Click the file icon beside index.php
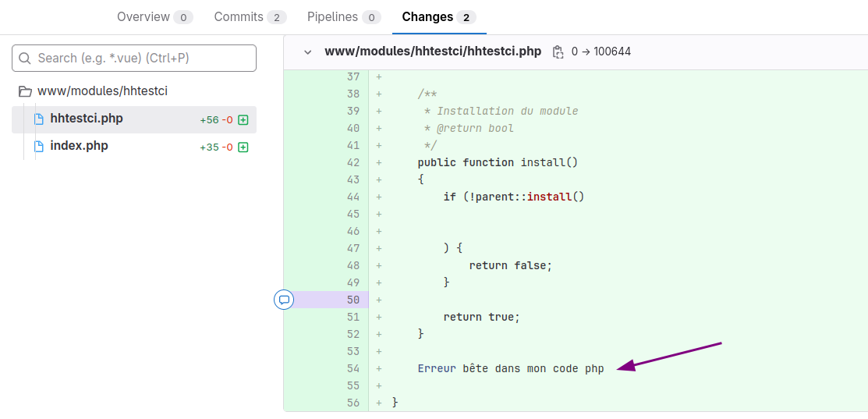The width and height of the screenshot is (868, 419). [39, 147]
